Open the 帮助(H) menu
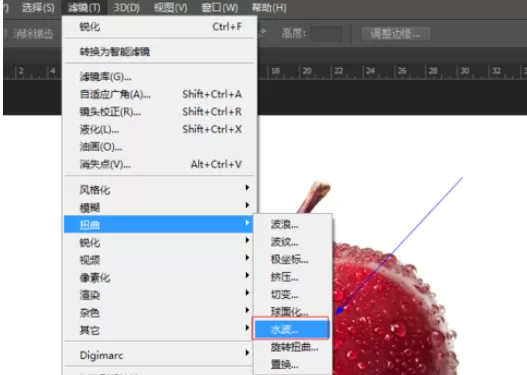The image size is (527, 375). click(269, 7)
